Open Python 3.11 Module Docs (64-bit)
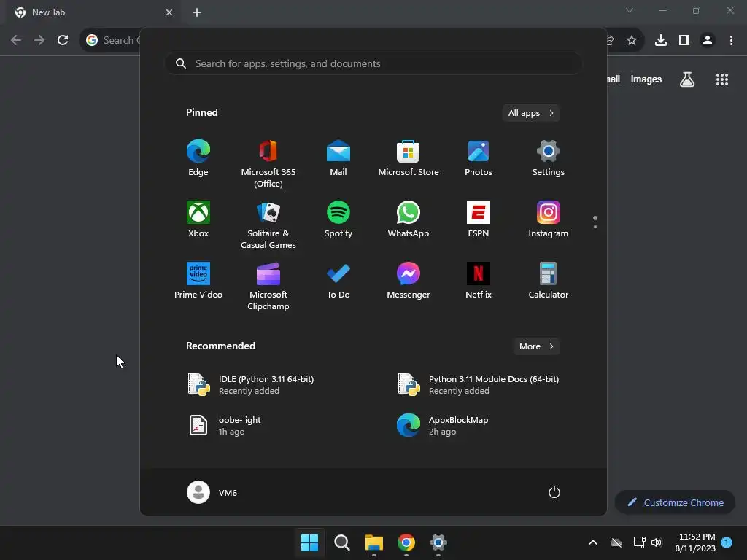Screen dimensions: 747x560 [478, 385]
